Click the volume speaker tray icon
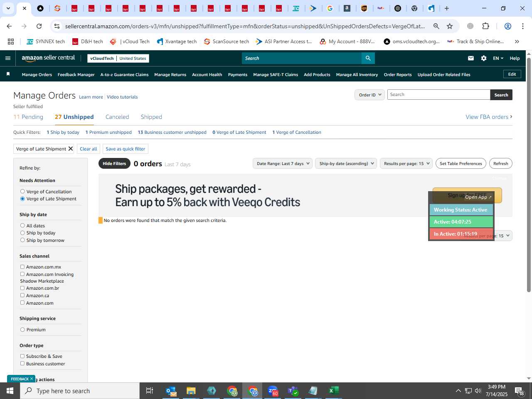The height and width of the screenshot is (399, 532). [x=478, y=391]
